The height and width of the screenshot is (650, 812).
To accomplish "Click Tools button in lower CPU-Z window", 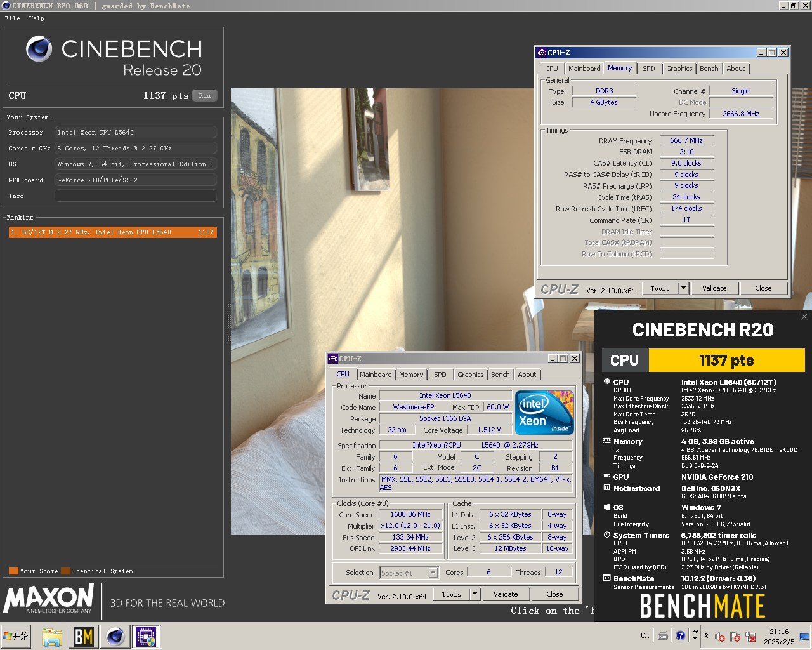I will tap(451, 594).
